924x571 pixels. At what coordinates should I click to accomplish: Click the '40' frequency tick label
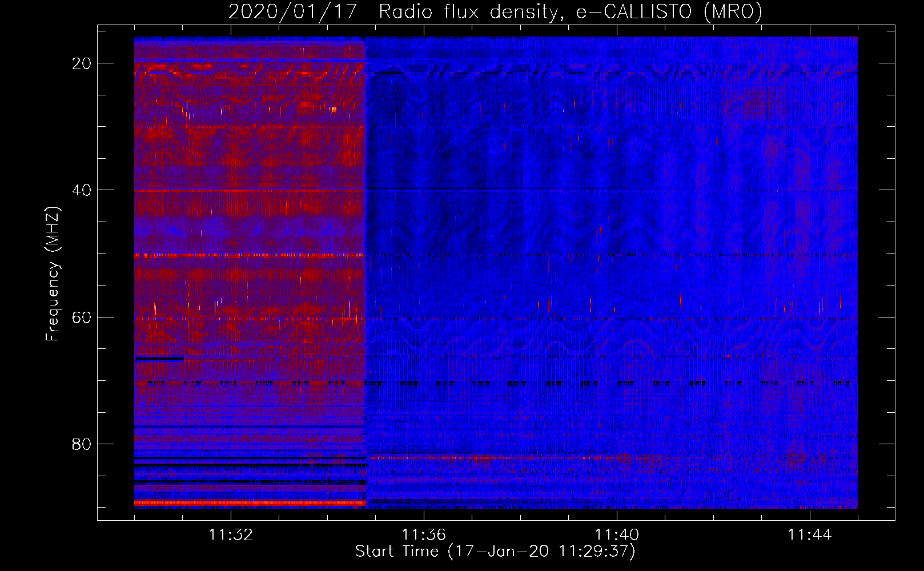pos(82,190)
